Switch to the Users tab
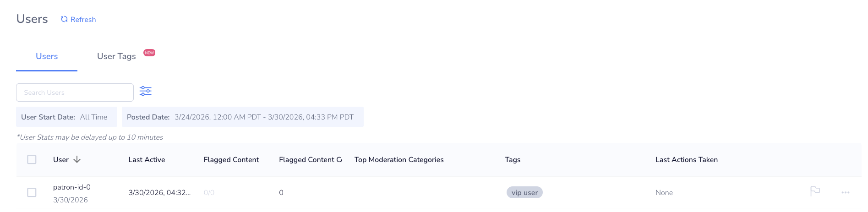The width and height of the screenshot is (868, 212). click(x=47, y=56)
